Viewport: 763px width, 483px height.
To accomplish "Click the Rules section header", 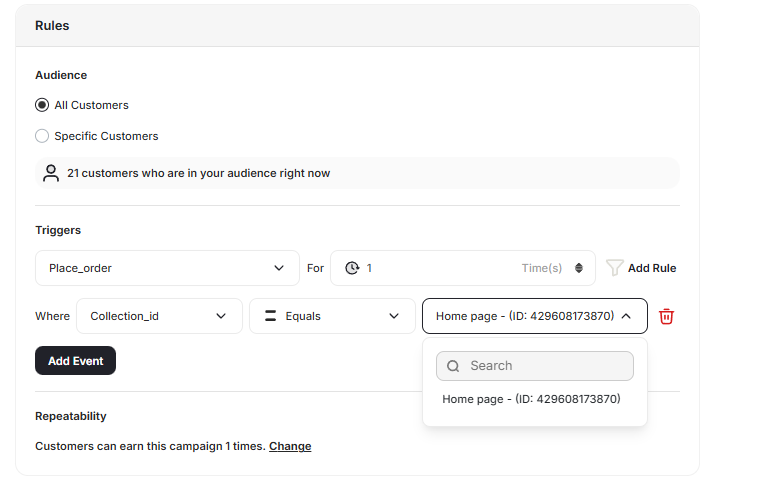I will coord(52,25).
